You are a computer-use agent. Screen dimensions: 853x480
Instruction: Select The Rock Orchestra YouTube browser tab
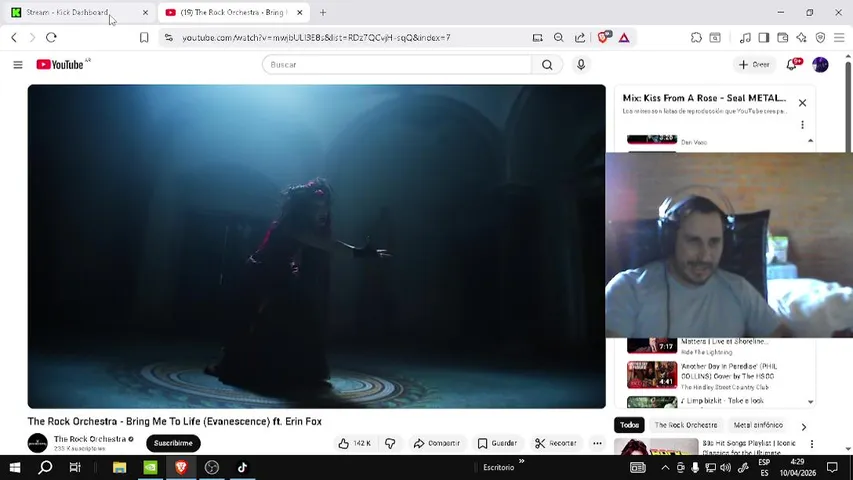point(233,12)
